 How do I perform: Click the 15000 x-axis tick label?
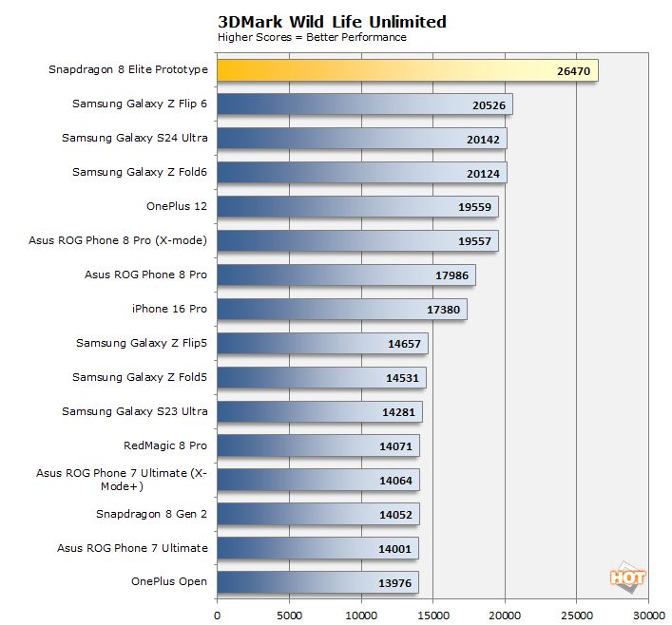(432, 616)
